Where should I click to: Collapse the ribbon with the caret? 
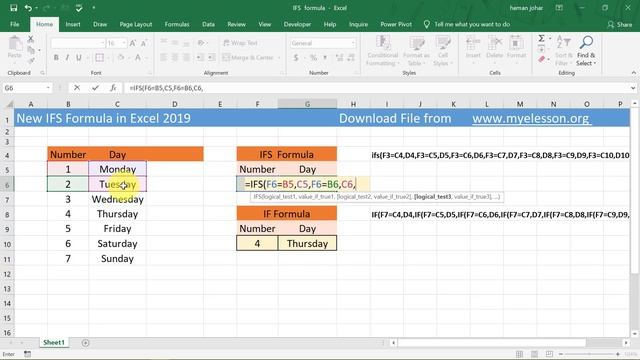pos(633,73)
